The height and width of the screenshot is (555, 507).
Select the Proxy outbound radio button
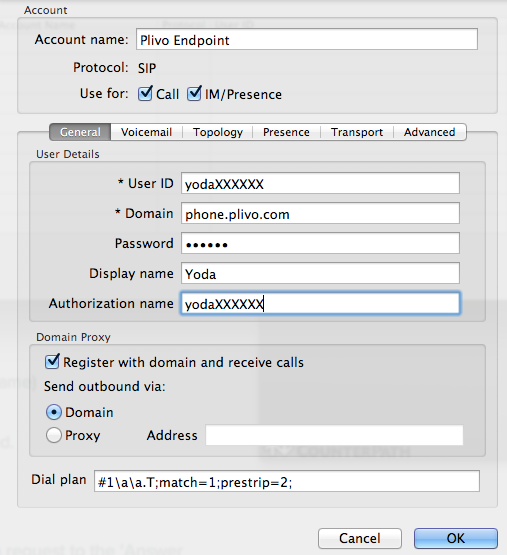pos(53,435)
